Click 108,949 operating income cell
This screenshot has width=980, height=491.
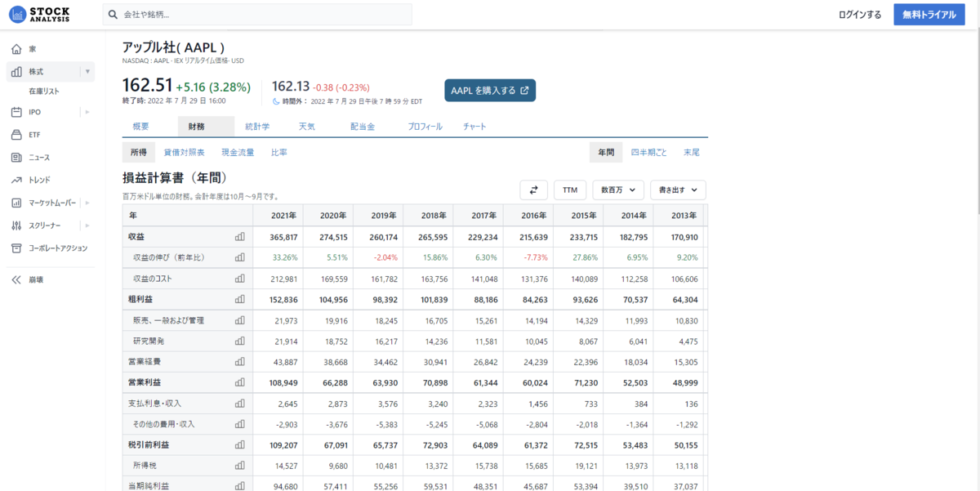pos(283,382)
